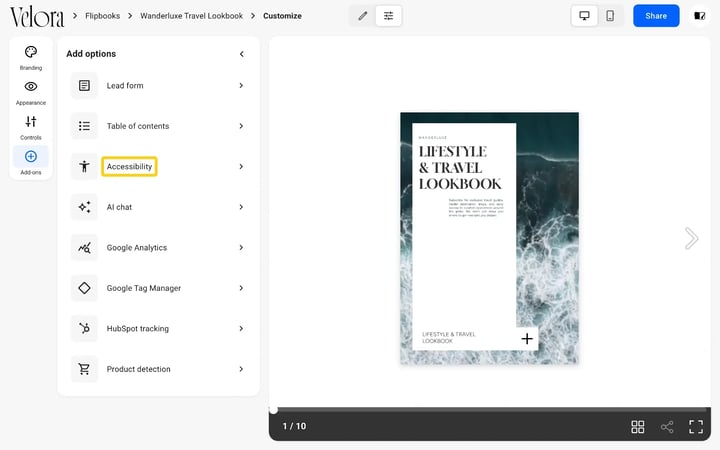Click the Lead form icon

pyautogui.click(x=84, y=85)
